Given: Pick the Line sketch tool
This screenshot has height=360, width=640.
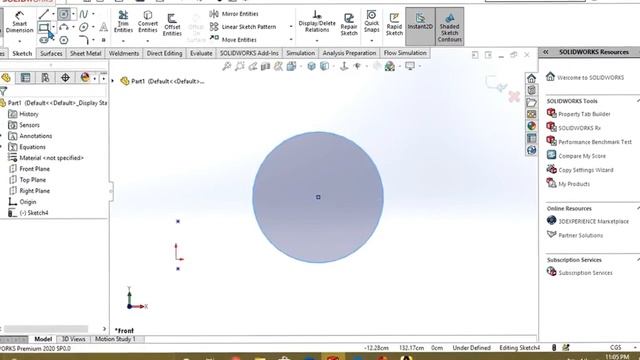Looking at the screenshot, I should click(x=44, y=14).
